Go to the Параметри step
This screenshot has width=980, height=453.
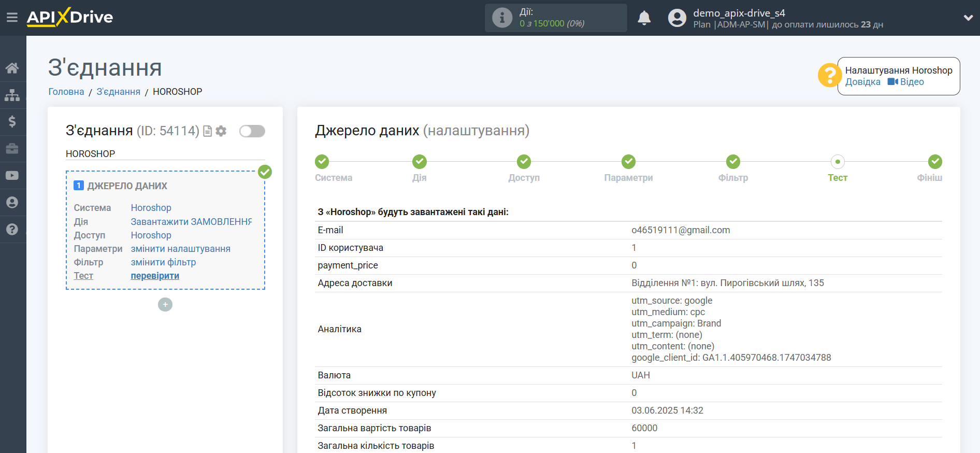point(629,162)
